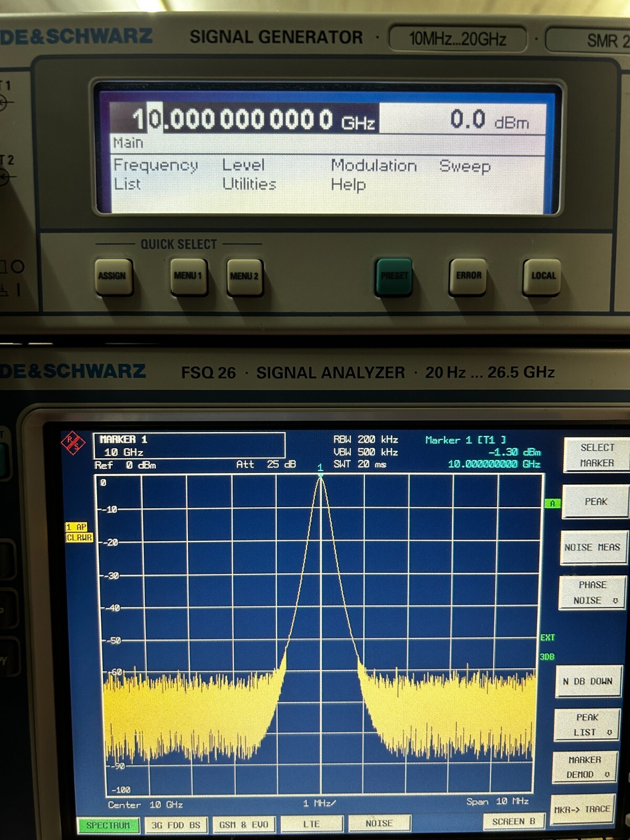630x840 pixels.
Task: Click the Att 25 dB readout
Action: click(266, 465)
